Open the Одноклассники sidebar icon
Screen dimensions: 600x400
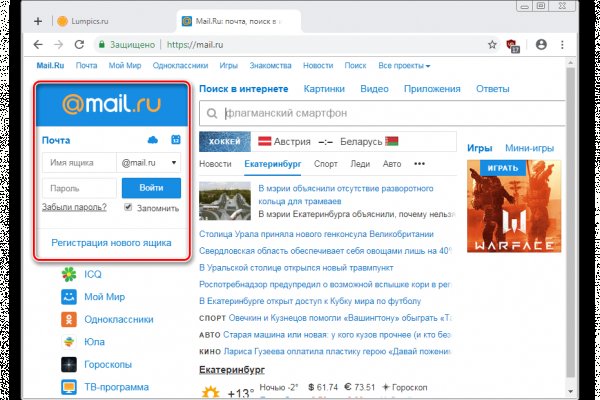click(x=69, y=319)
